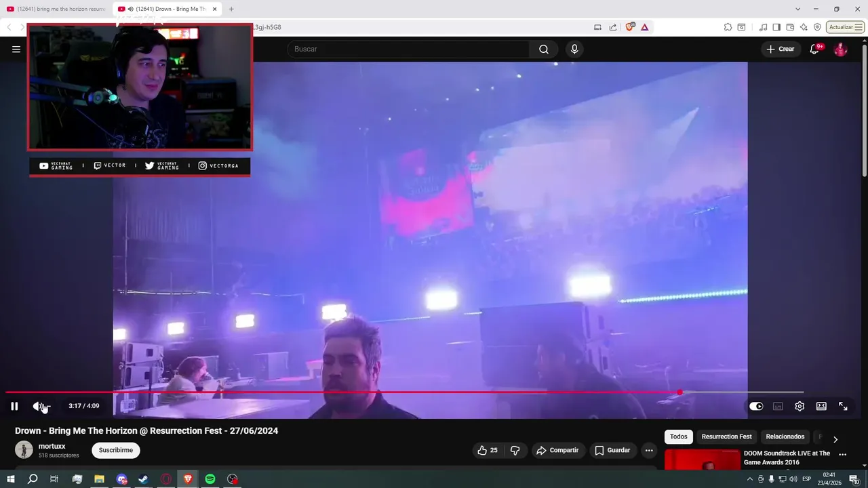The image size is (868, 488).
Task: Click the share page icon in address bar
Action: click(x=613, y=27)
